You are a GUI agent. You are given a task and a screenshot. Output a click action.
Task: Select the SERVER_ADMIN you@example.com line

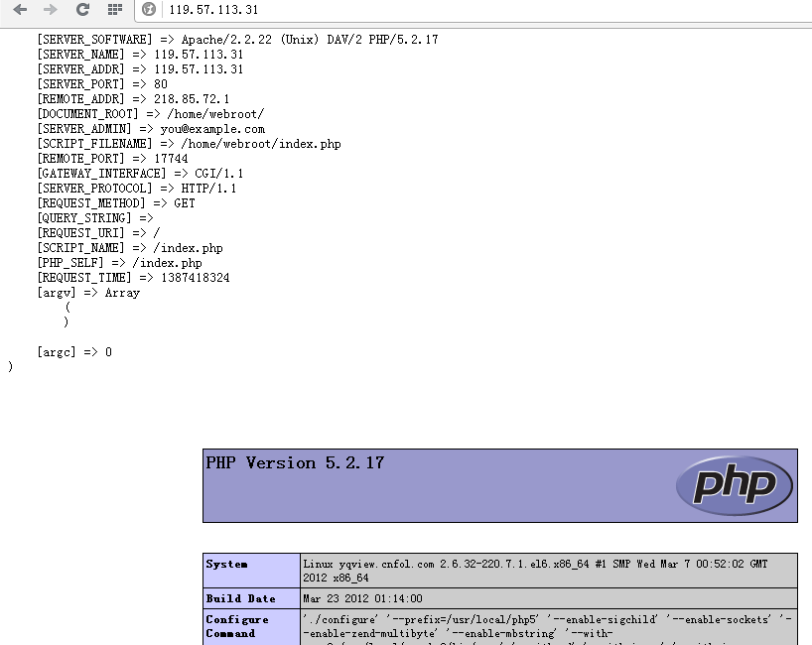pos(151,129)
